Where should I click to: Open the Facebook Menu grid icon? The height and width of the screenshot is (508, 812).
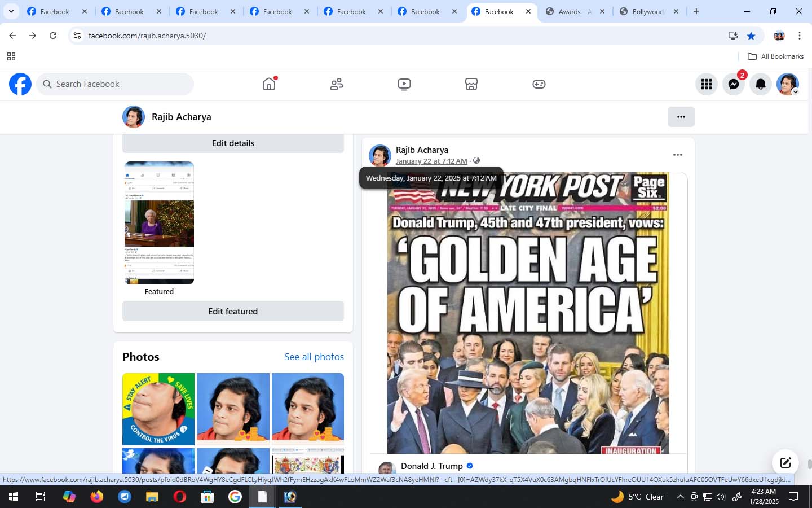[x=707, y=84]
